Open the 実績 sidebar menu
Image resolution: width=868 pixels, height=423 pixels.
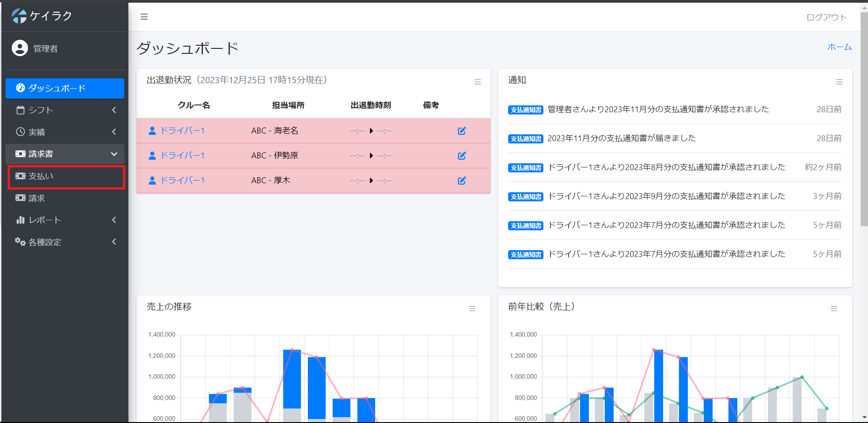(65, 132)
